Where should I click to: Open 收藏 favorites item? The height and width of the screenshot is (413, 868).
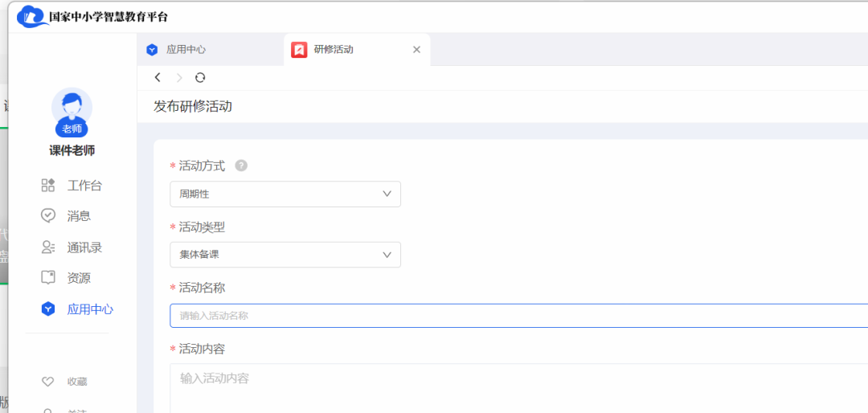click(76, 382)
